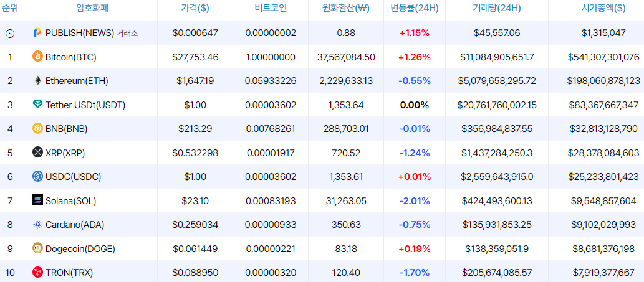Sort by the 원화환산(₩) column header

[x=346, y=8]
